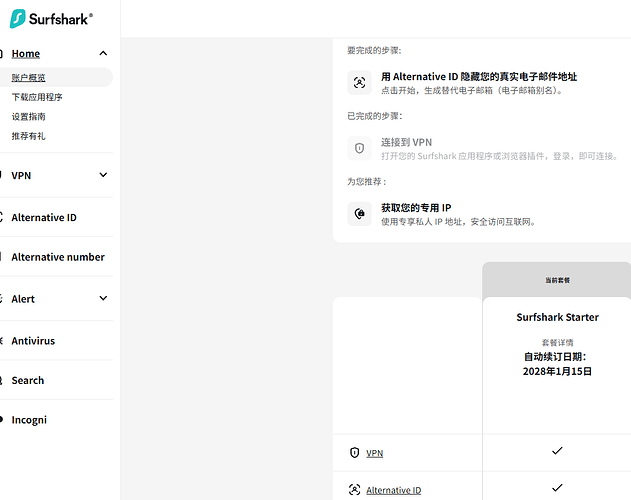631x500 pixels.
Task: Open 下载应用程序 page
Action: 37,97
